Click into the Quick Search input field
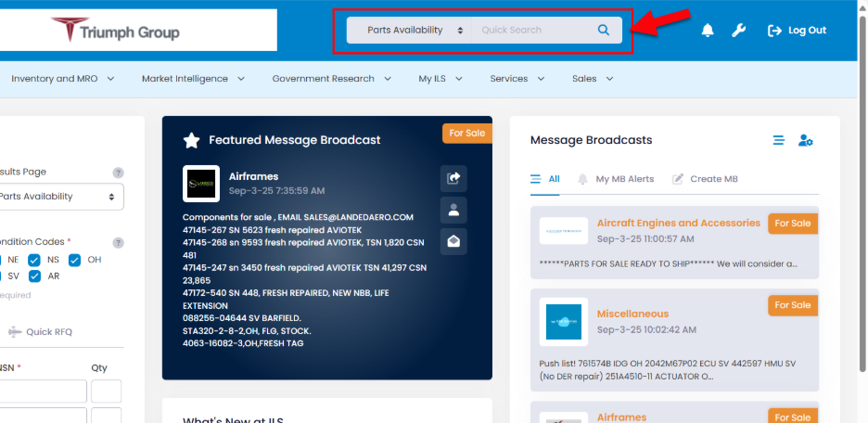868x423 pixels. pyautogui.click(x=530, y=31)
